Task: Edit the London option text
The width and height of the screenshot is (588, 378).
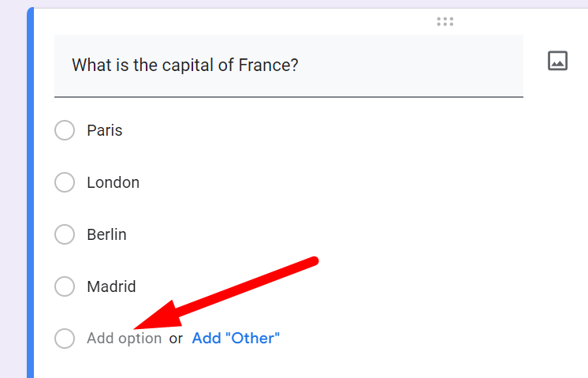Action: 114,182
